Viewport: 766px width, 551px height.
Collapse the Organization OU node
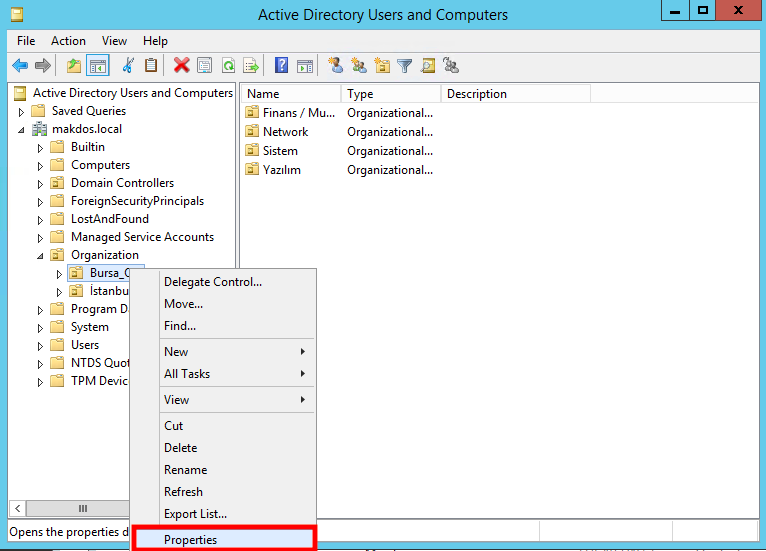point(40,256)
